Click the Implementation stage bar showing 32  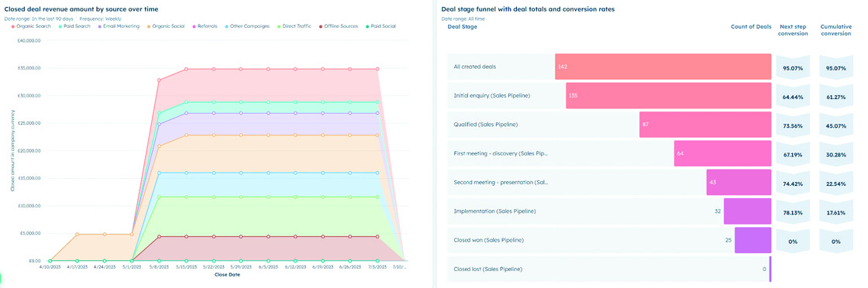click(747, 211)
